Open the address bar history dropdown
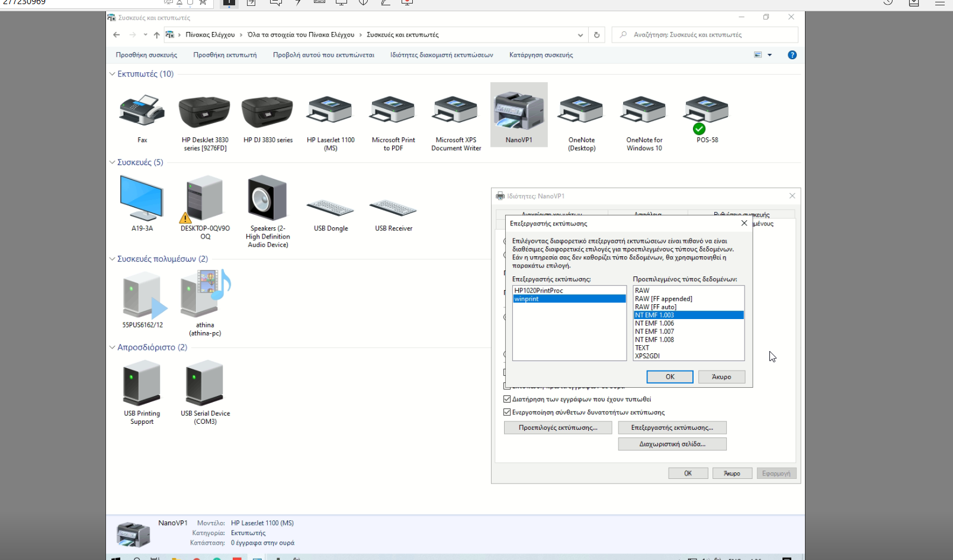953x560 pixels. pos(580,35)
